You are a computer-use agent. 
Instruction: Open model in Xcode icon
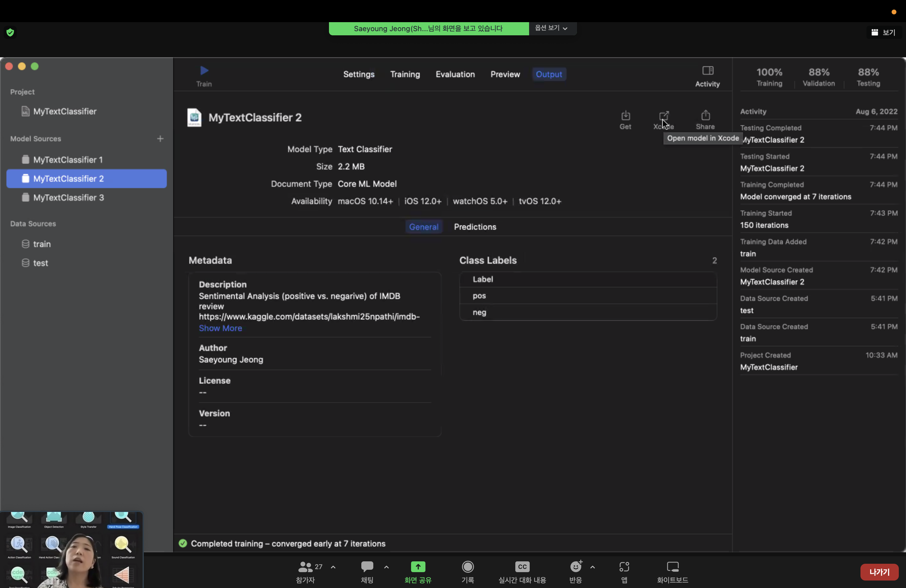(664, 115)
